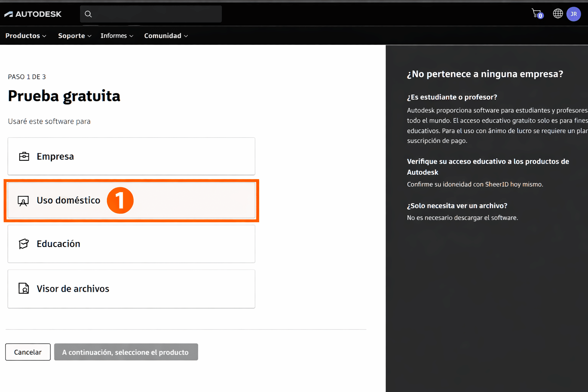Click the globe language icon
The height and width of the screenshot is (392, 588).
coord(558,14)
